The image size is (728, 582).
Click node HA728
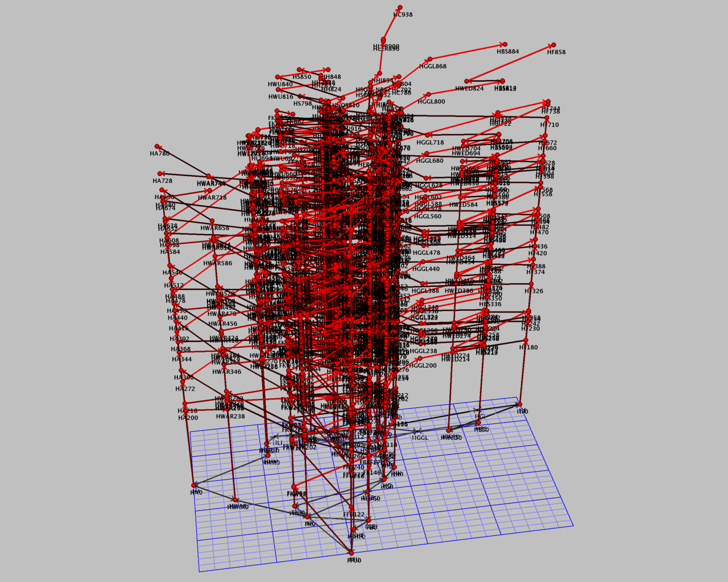click(x=160, y=174)
